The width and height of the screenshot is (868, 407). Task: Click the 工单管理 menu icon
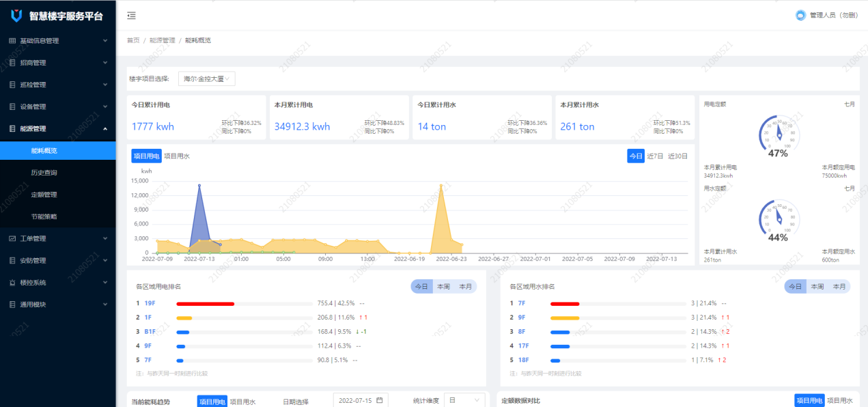(x=12, y=239)
